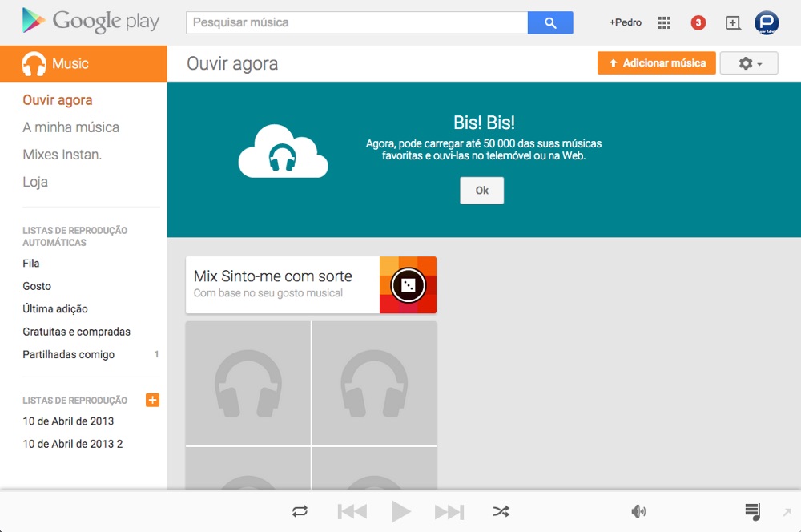Open Mixes Instan. section
The width and height of the screenshot is (801, 532).
[62, 155]
